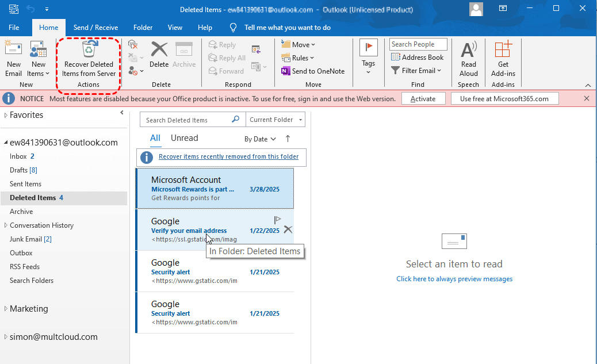Open the Folder tab
The width and height of the screenshot is (597, 364).
pos(143,28)
